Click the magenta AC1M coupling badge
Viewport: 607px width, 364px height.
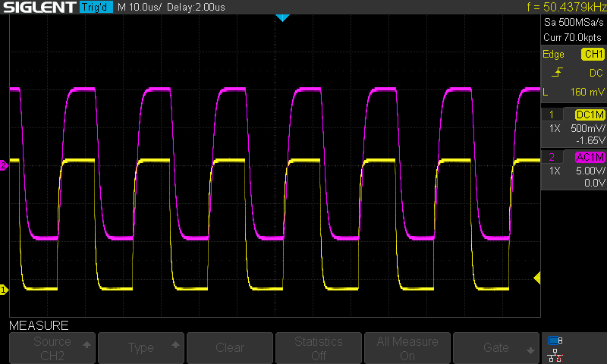(590, 157)
